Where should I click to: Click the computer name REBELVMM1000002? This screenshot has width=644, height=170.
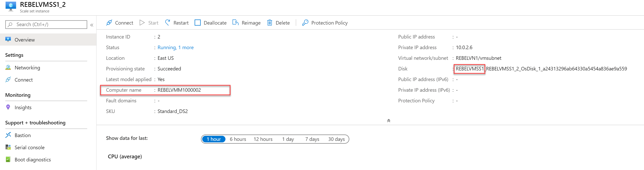click(x=179, y=90)
